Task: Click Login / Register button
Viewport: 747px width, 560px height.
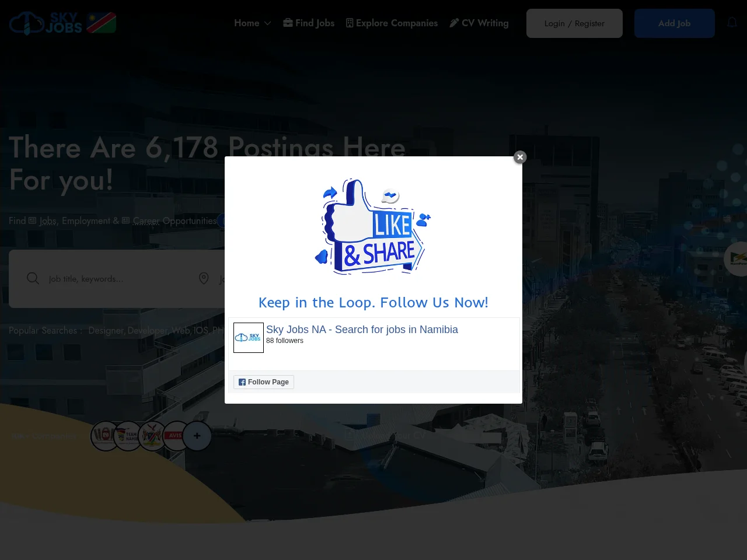Action: pyautogui.click(x=574, y=23)
